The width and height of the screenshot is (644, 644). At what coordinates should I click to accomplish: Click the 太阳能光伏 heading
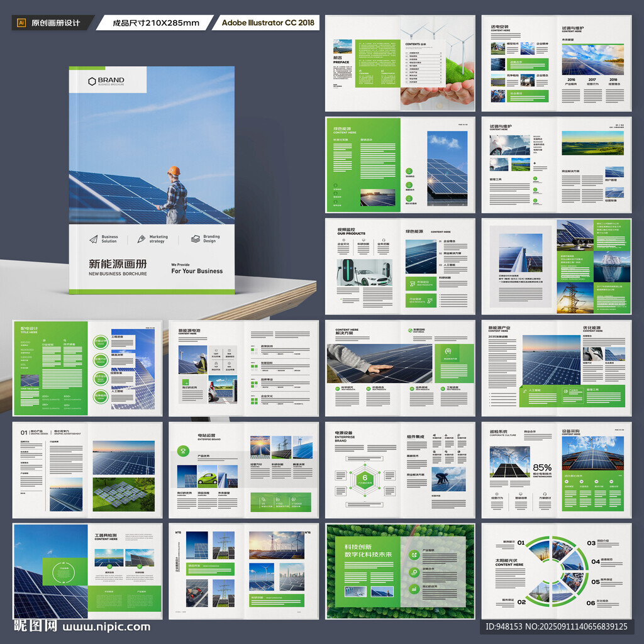point(506,560)
